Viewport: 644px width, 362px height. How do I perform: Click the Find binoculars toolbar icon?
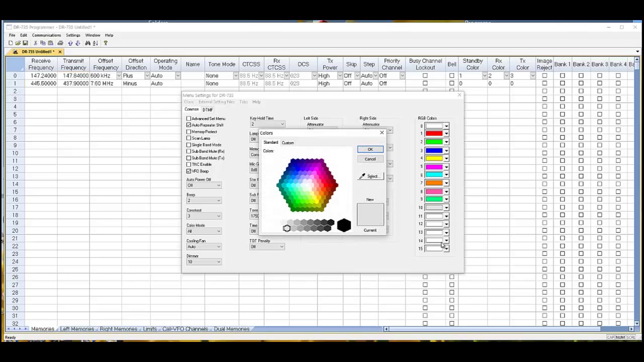[x=88, y=43]
